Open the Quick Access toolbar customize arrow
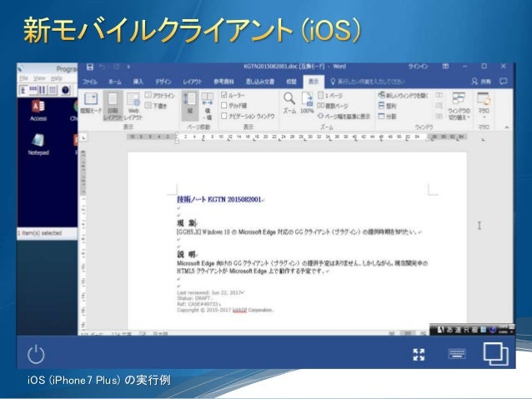 [128, 67]
